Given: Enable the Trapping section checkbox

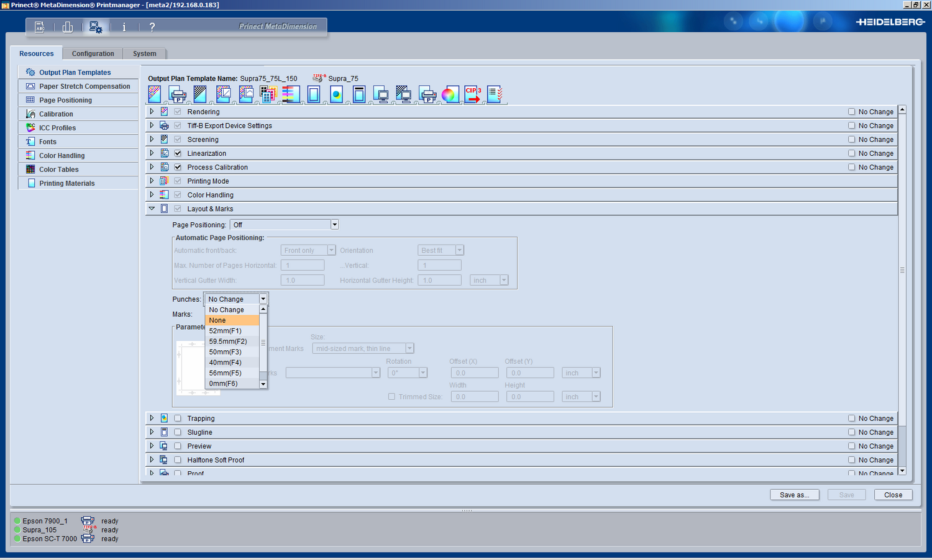Looking at the screenshot, I should tap(178, 418).
